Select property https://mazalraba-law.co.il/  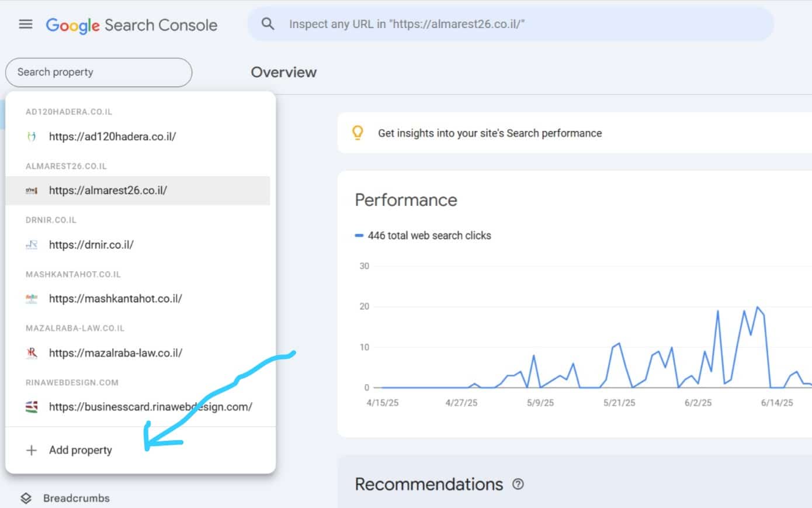[138, 353]
